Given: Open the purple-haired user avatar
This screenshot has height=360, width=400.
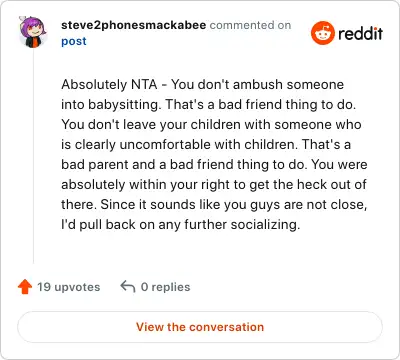Looking at the screenshot, I should [33, 32].
